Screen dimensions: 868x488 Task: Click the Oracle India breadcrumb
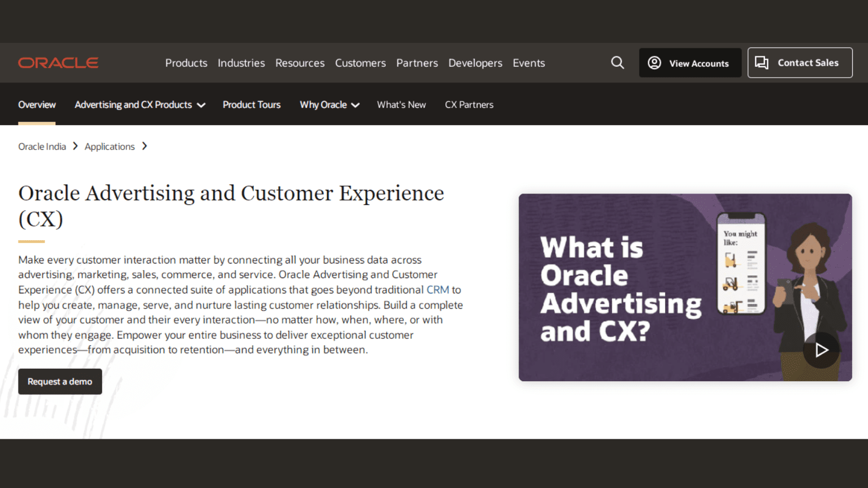[x=42, y=146]
